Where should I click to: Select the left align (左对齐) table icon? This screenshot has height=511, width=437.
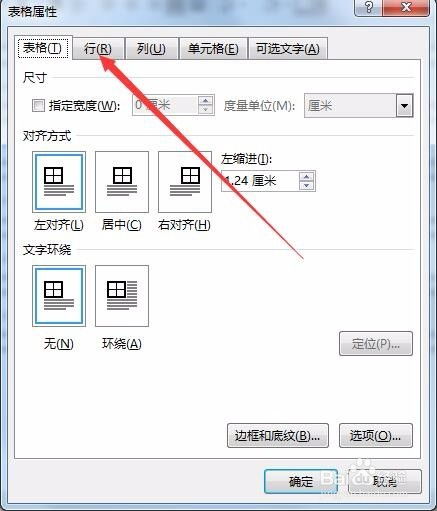coord(59,182)
